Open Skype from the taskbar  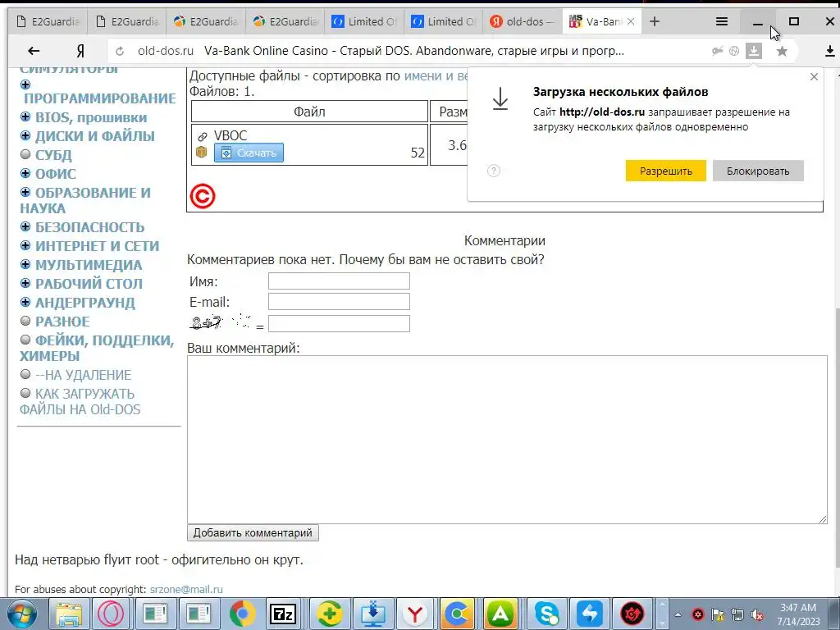[x=546, y=614]
